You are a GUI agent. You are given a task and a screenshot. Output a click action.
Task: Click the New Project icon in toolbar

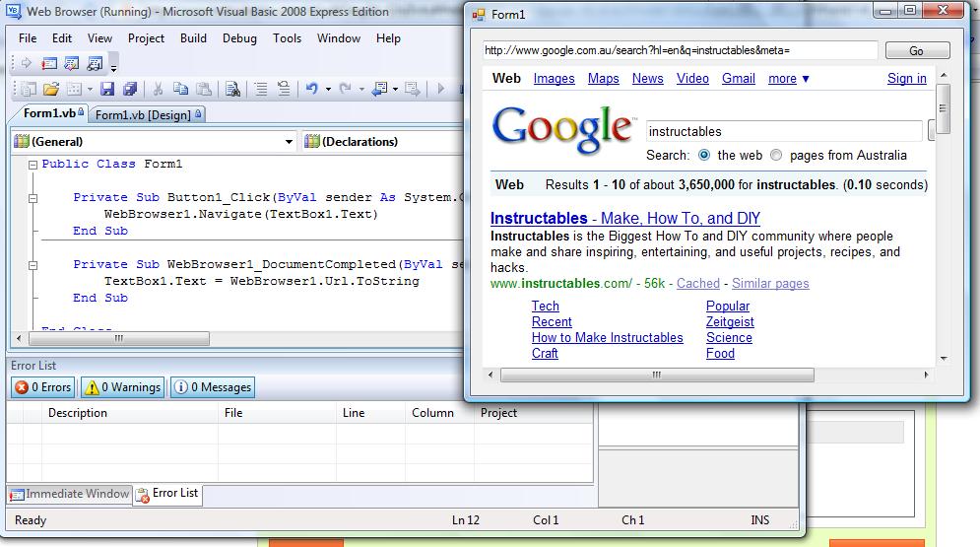[29, 89]
